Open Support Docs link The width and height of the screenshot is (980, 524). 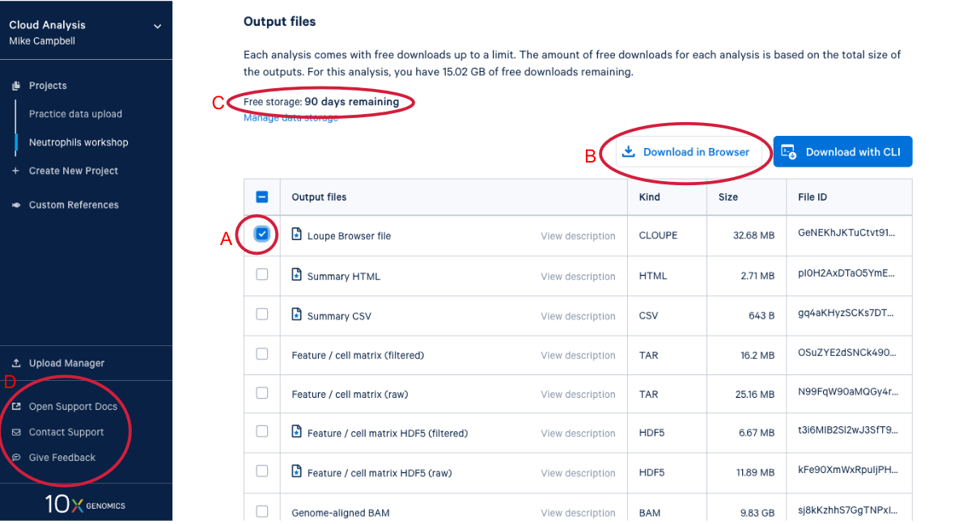coord(73,407)
